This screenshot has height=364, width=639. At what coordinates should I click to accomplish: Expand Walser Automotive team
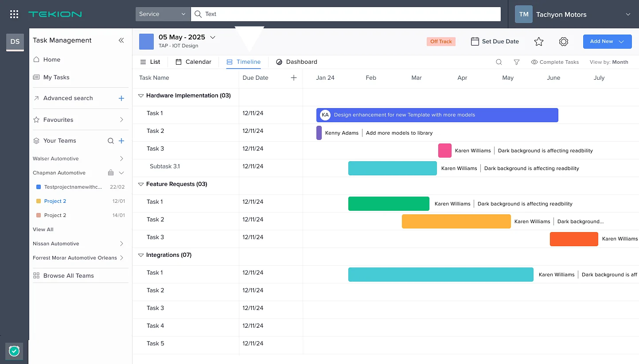coord(122,159)
